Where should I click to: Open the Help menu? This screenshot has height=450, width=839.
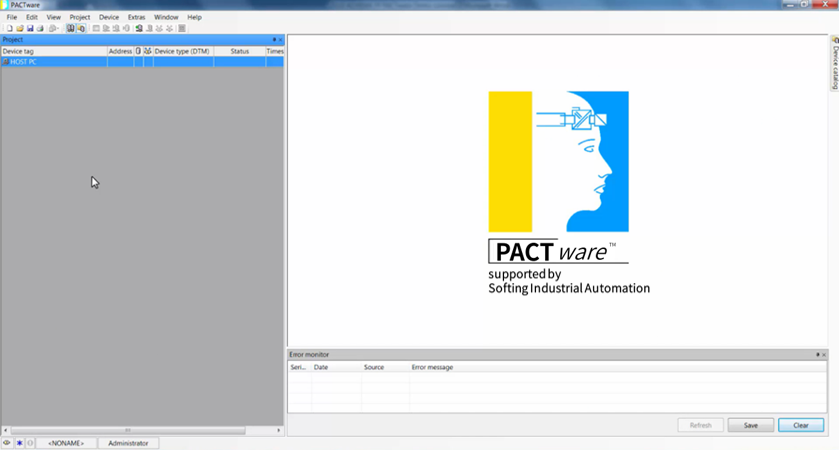(x=194, y=17)
